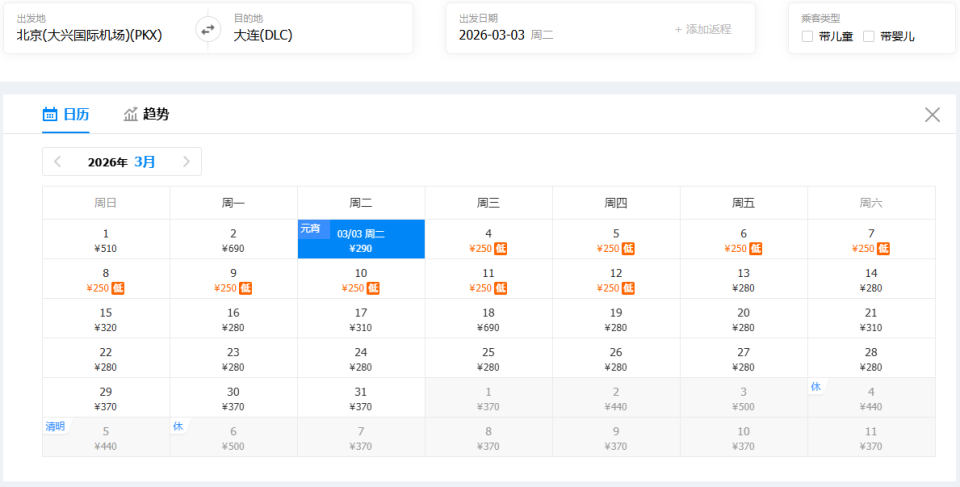Switch to the 趋势 tab
Image resolution: width=960 pixels, height=487 pixels.
point(146,114)
